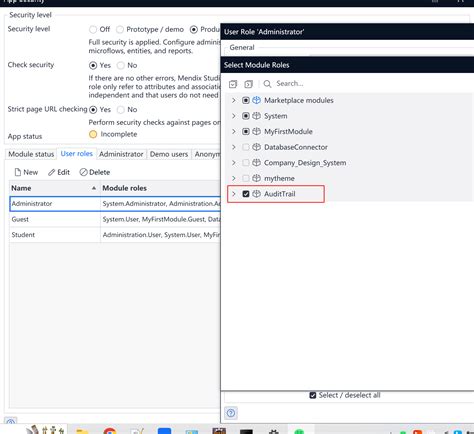Click the Name column sort arrow

(94, 188)
